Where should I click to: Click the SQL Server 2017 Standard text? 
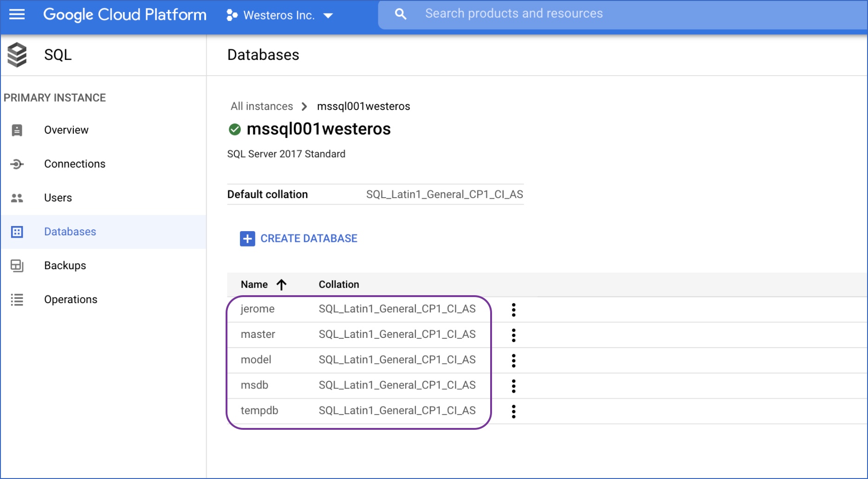[286, 154]
